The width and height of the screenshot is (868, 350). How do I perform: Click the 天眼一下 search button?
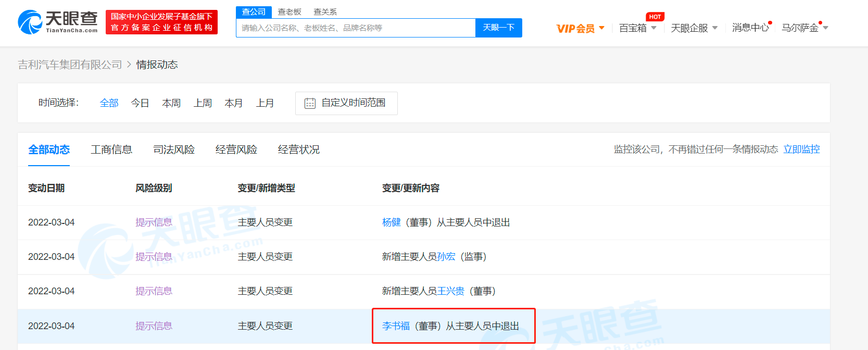[x=498, y=28]
